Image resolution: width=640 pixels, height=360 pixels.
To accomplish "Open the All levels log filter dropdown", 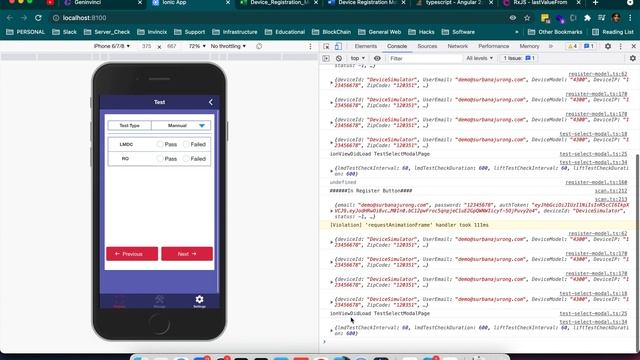I will point(479,58).
